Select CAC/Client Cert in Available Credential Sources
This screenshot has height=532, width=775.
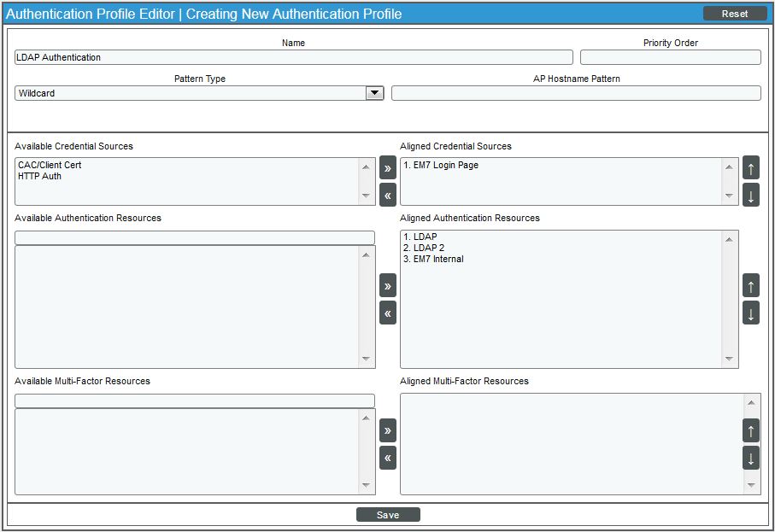pyautogui.click(x=51, y=164)
